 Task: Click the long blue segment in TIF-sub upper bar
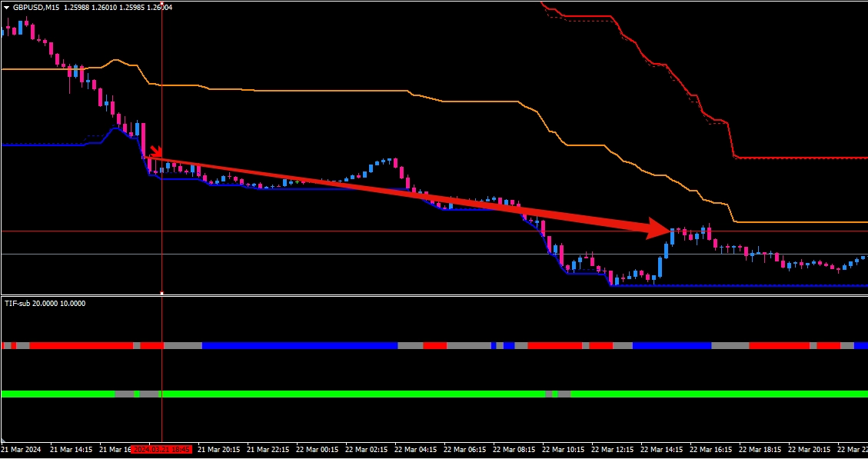[300, 346]
